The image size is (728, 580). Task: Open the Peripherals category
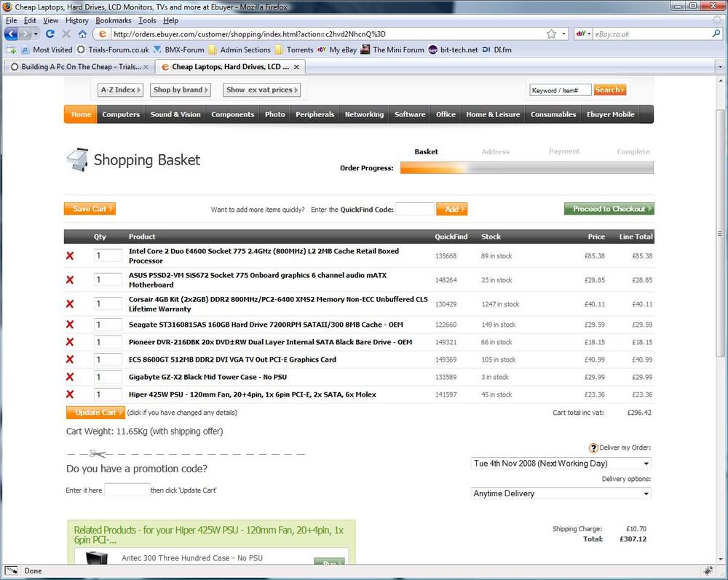tap(314, 114)
